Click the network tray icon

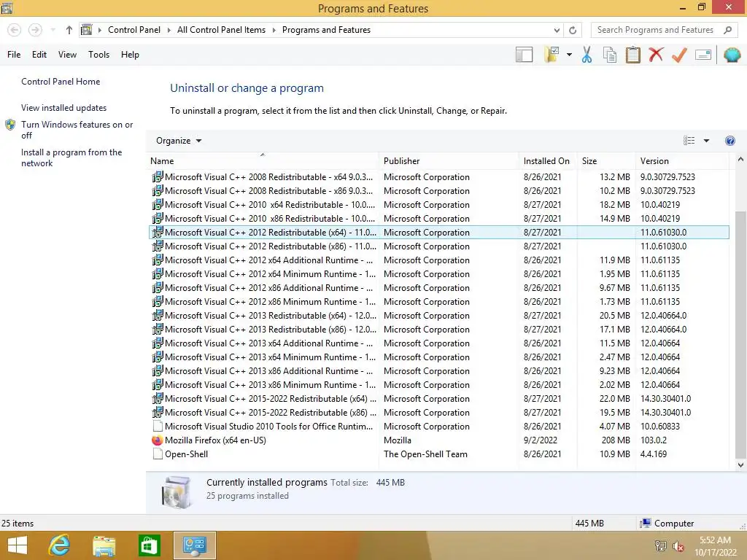(x=660, y=547)
